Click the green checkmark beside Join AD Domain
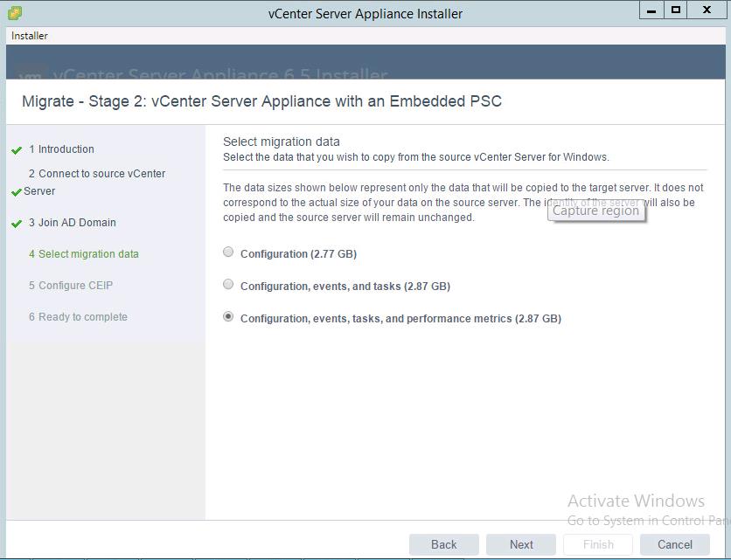Screen dimensions: 731x560 pyautogui.click(x=17, y=224)
